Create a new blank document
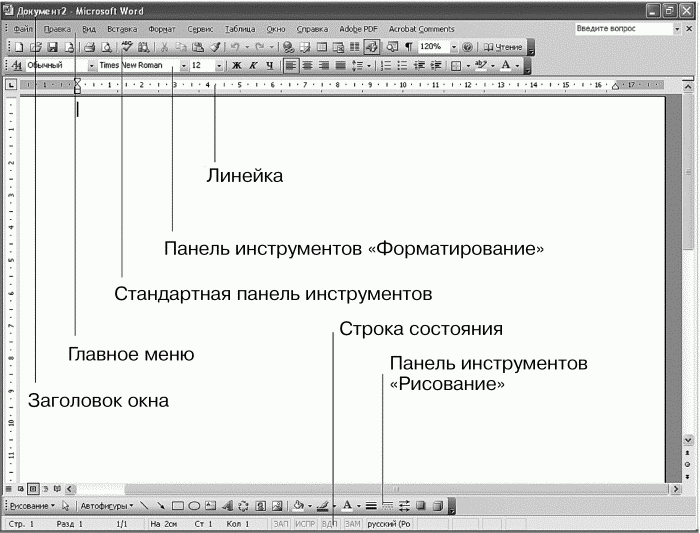 [18, 47]
